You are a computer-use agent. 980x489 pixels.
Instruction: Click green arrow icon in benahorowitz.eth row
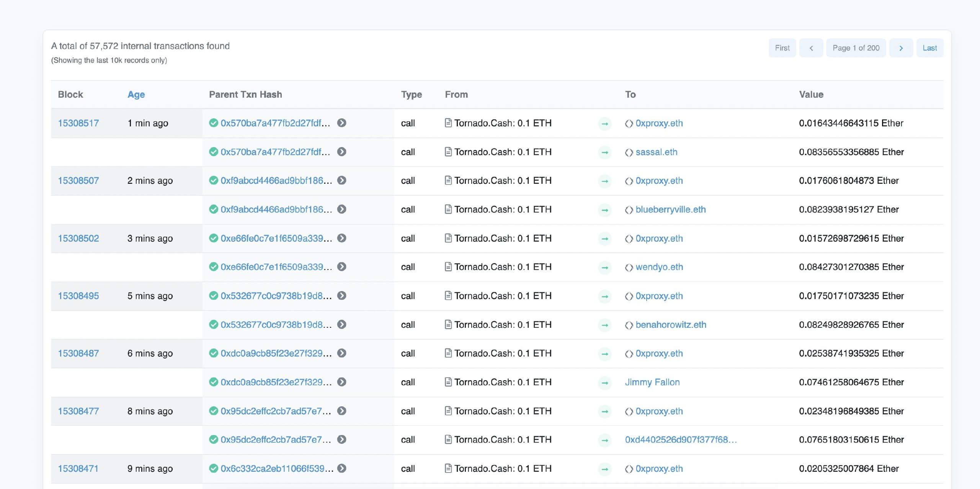click(x=605, y=325)
